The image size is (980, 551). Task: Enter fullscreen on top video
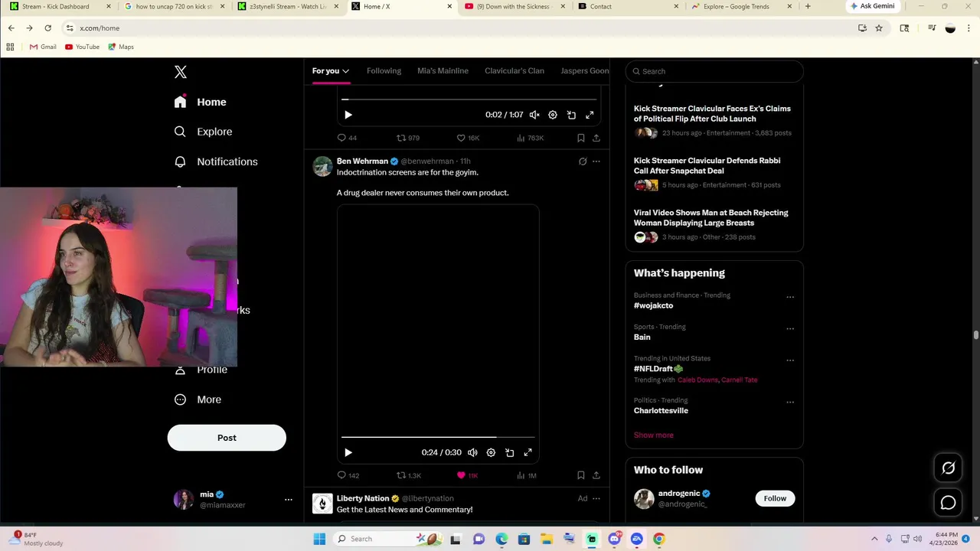[590, 115]
